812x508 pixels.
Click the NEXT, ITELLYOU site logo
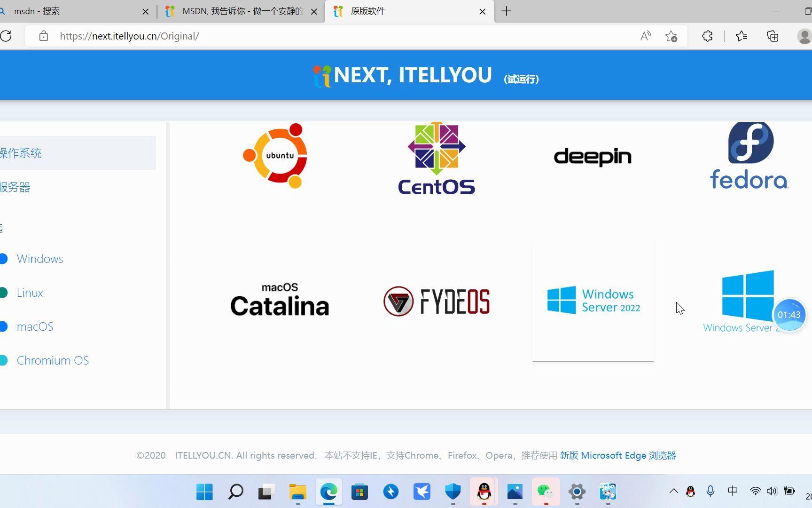(402, 75)
